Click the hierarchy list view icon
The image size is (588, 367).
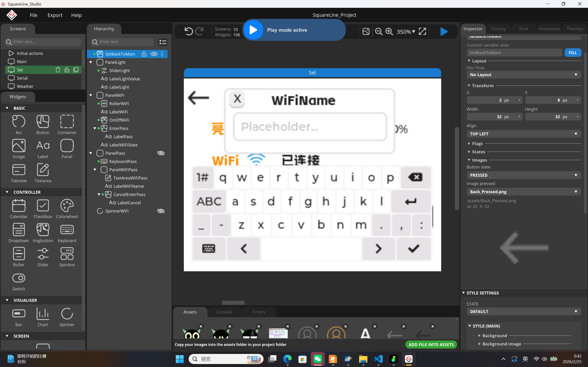(162, 42)
